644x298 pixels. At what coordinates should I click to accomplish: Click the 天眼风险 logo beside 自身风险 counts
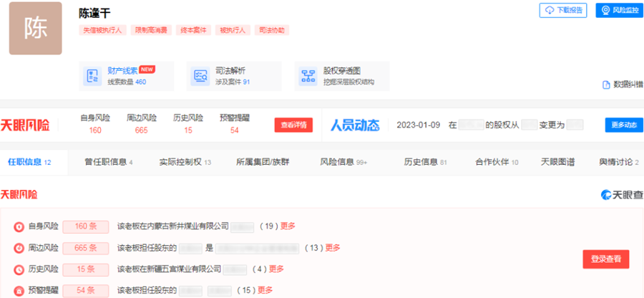point(25,125)
